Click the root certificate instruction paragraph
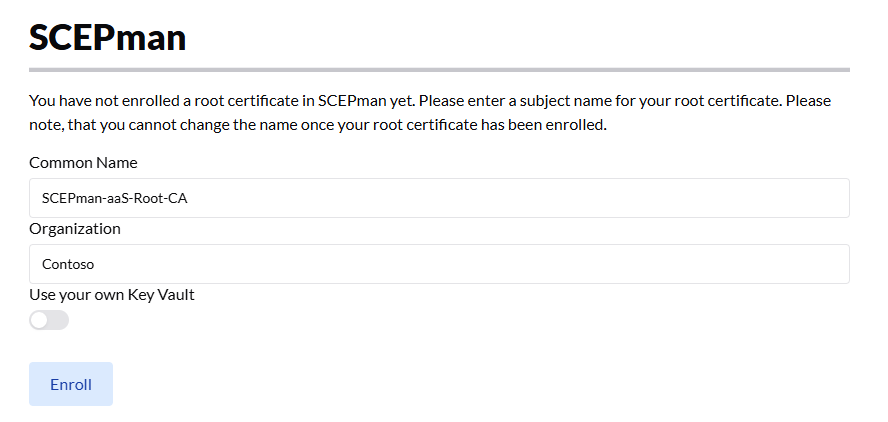This screenshot has height=422, width=888. (x=430, y=113)
